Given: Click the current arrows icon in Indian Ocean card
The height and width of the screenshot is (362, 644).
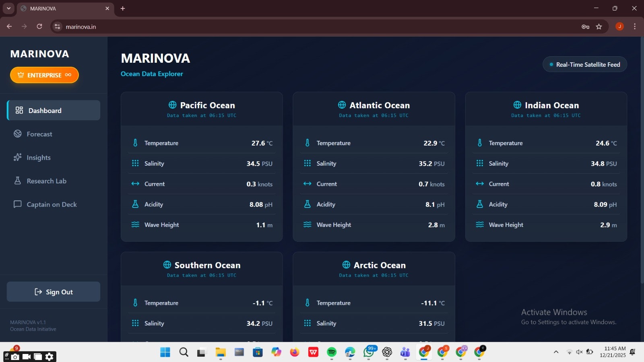Looking at the screenshot, I should click(479, 183).
